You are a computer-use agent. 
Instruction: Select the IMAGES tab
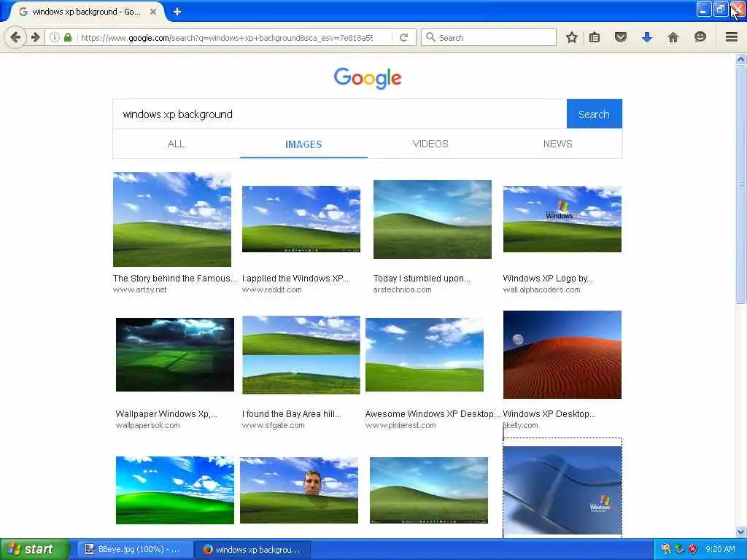pos(303,144)
